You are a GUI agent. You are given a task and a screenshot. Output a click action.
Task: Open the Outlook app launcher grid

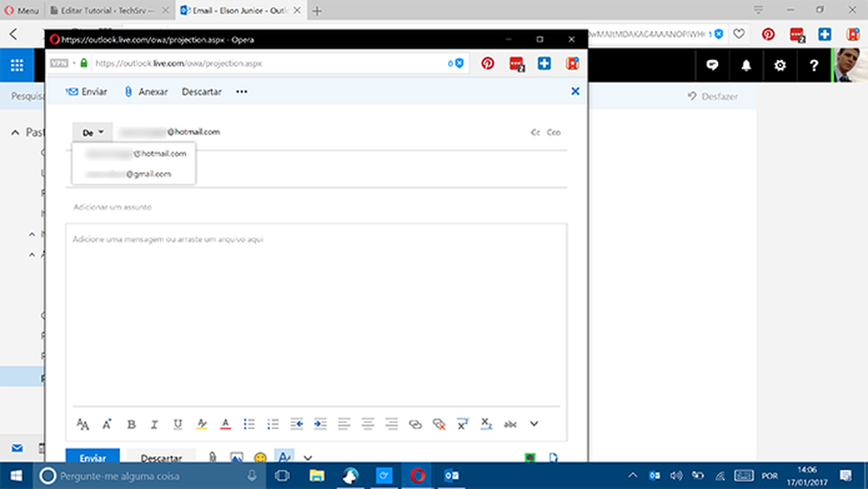click(x=17, y=65)
